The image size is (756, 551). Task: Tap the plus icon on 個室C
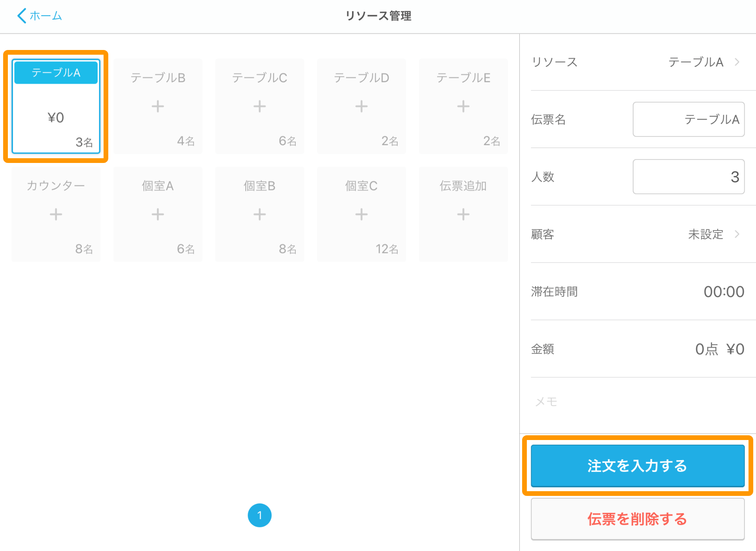361,214
